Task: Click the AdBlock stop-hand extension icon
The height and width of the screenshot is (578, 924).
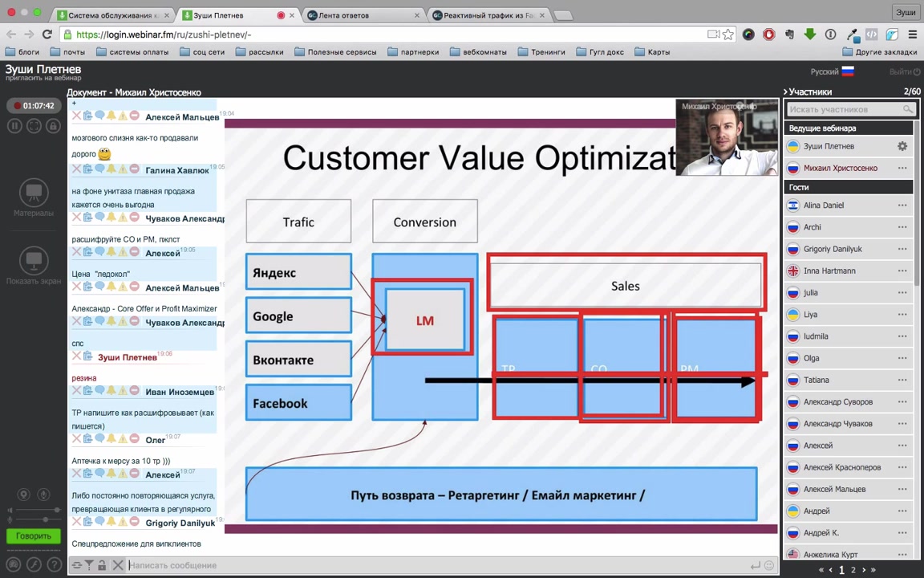Action: point(769,35)
